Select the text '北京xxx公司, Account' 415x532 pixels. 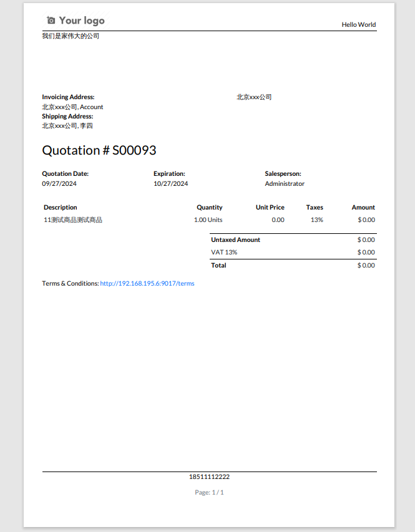coord(72,107)
